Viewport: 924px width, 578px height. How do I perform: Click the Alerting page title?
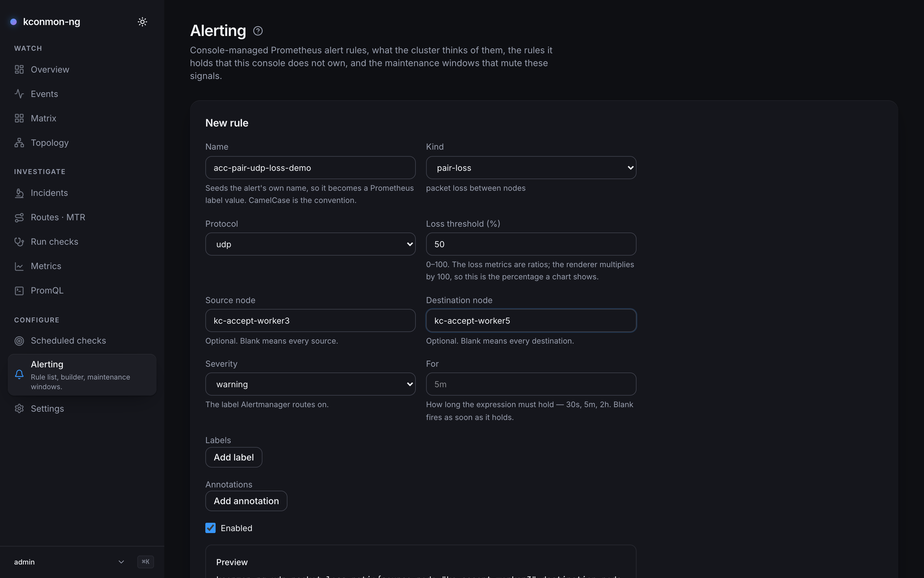point(218,31)
